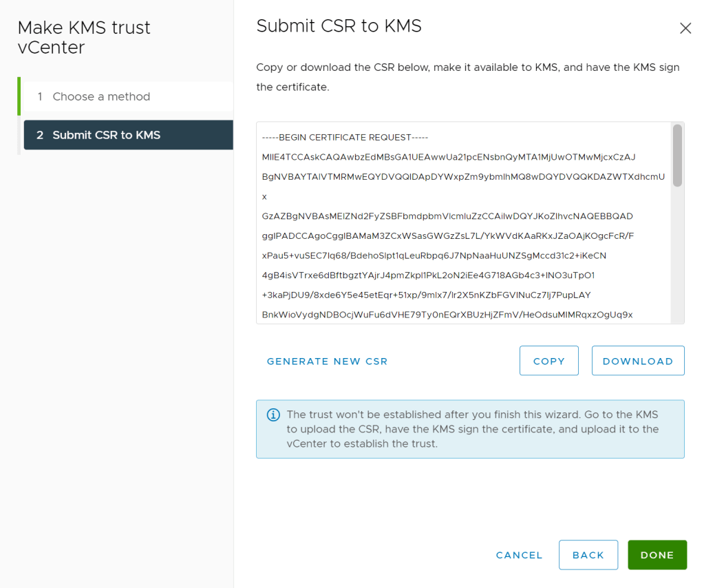Click step number 2 in the wizard sidebar

coord(40,135)
